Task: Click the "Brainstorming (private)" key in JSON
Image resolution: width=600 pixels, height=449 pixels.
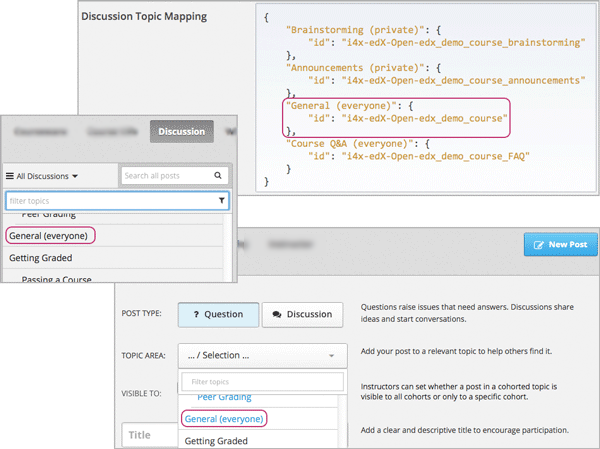Action: tap(355, 30)
